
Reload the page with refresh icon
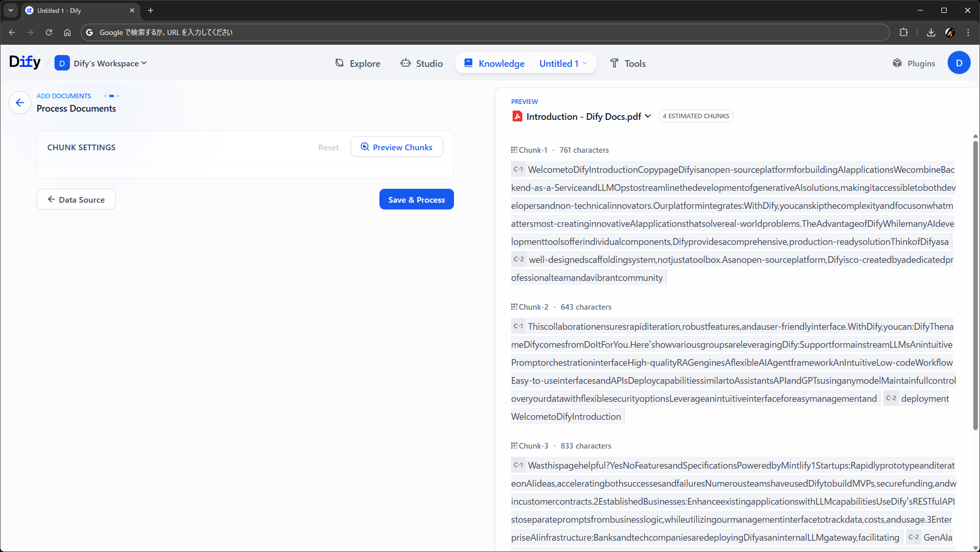point(49,32)
